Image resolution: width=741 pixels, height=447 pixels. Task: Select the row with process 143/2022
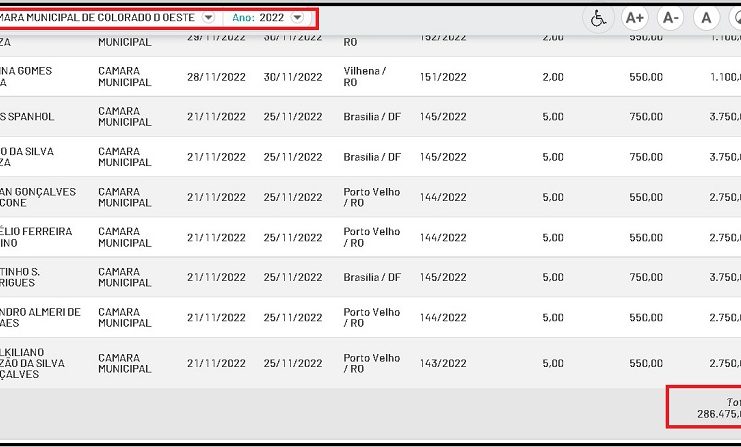tap(441, 363)
